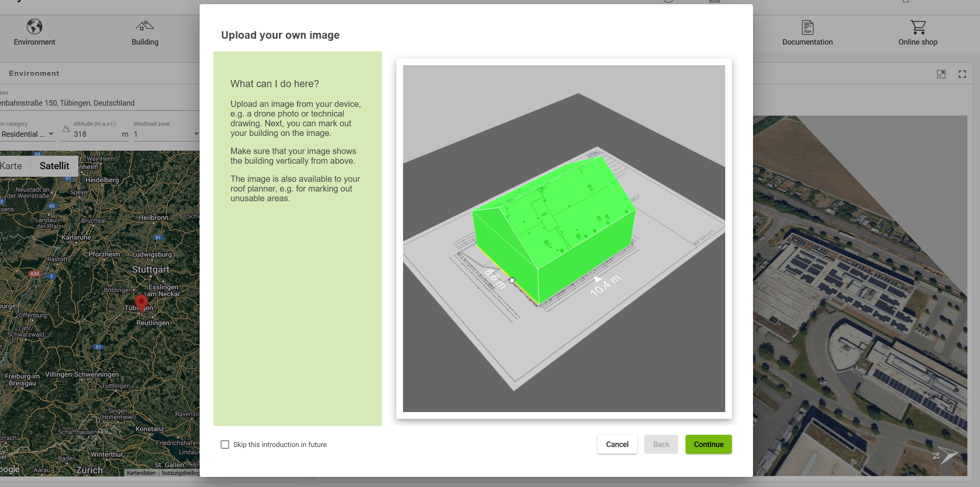
Task: Click the disabled Back button
Action: 661,444
